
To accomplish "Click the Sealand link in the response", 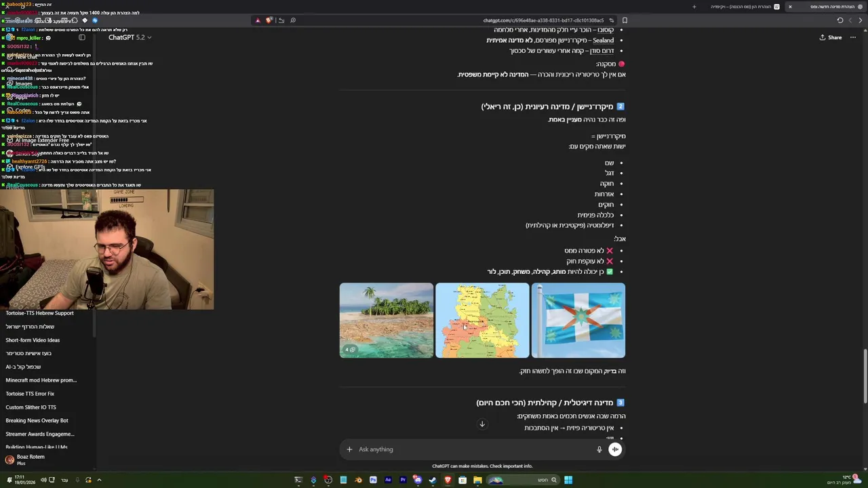I will pos(603,40).
